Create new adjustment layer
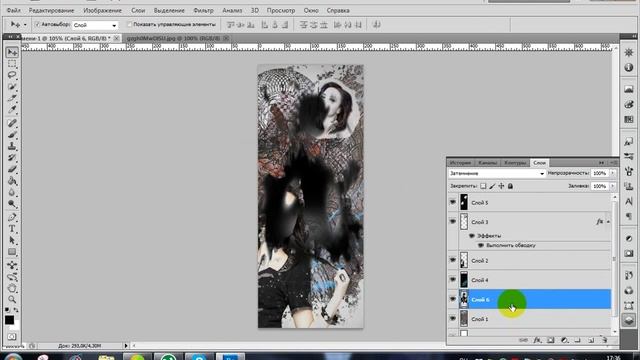The height and width of the screenshot is (360, 640). tap(564, 340)
